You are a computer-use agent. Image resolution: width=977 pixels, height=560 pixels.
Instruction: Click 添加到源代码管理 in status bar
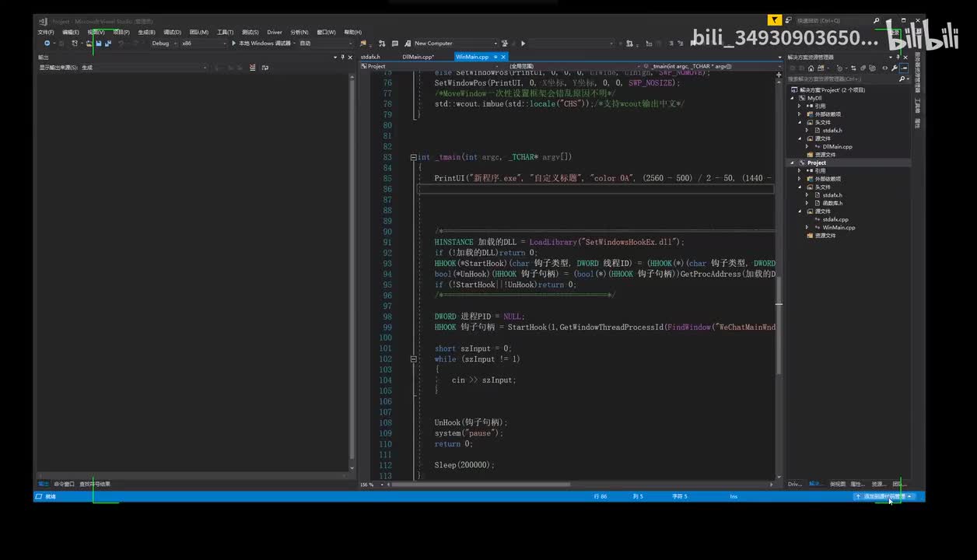(884, 496)
